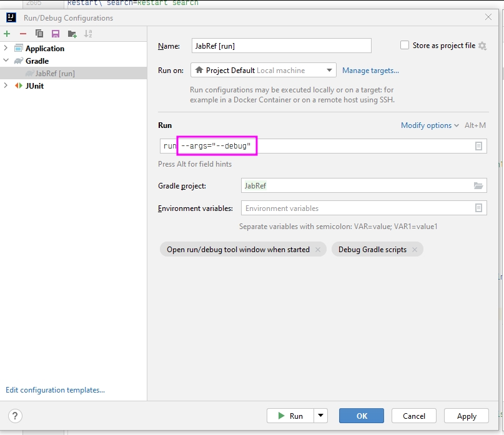
Task: Open the Environment variables editor icon
Action: (478, 208)
